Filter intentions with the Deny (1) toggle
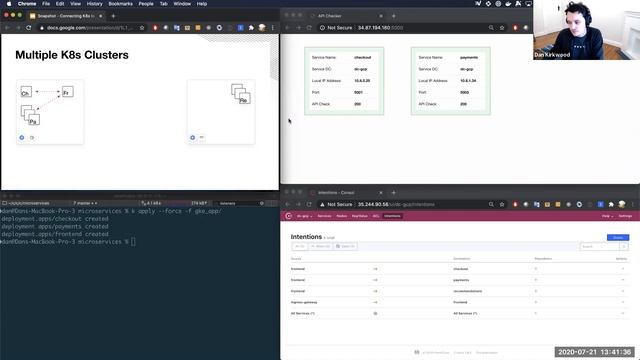The height and width of the screenshot is (360, 640). point(345,247)
